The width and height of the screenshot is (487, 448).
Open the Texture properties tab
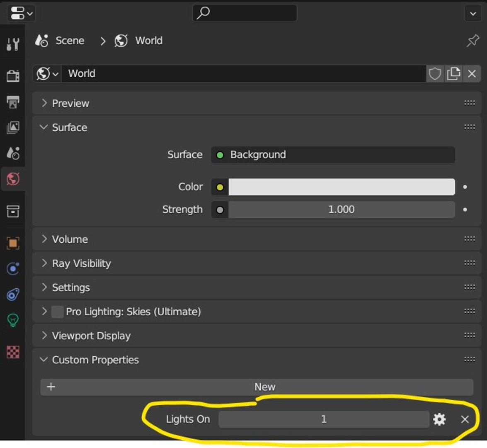[x=13, y=352]
